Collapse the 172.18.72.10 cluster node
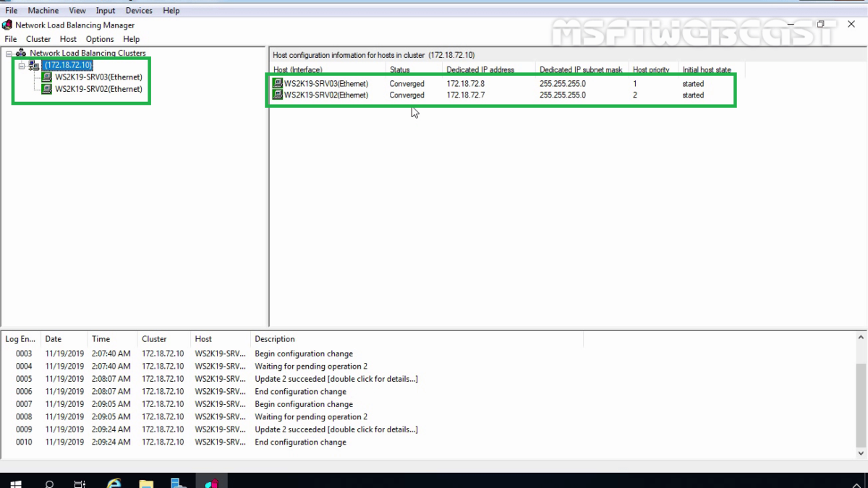 coord(22,66)
